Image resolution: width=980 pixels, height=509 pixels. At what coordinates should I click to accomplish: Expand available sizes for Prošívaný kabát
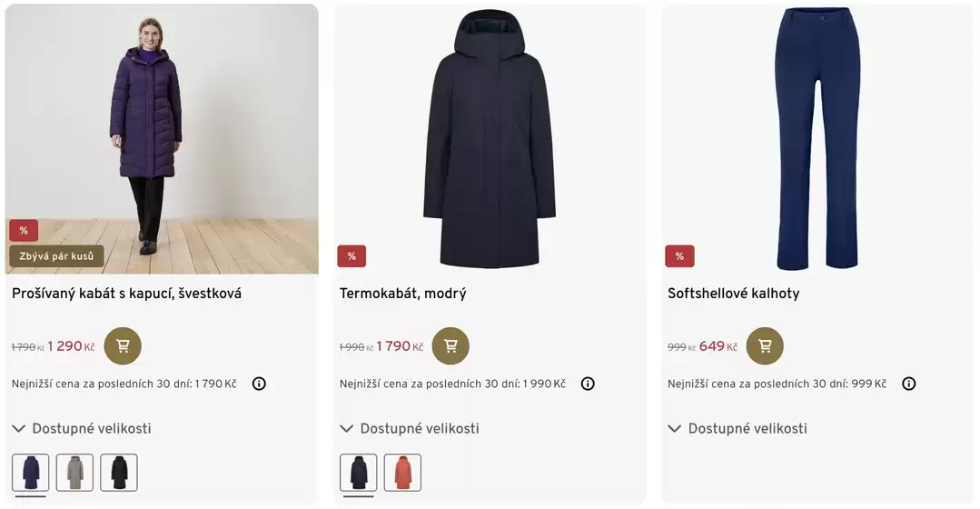click(x=82, y=428)
